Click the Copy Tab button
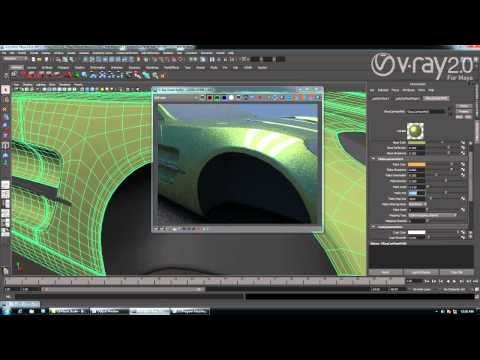The image size is (480, 360). pos(457,272)
